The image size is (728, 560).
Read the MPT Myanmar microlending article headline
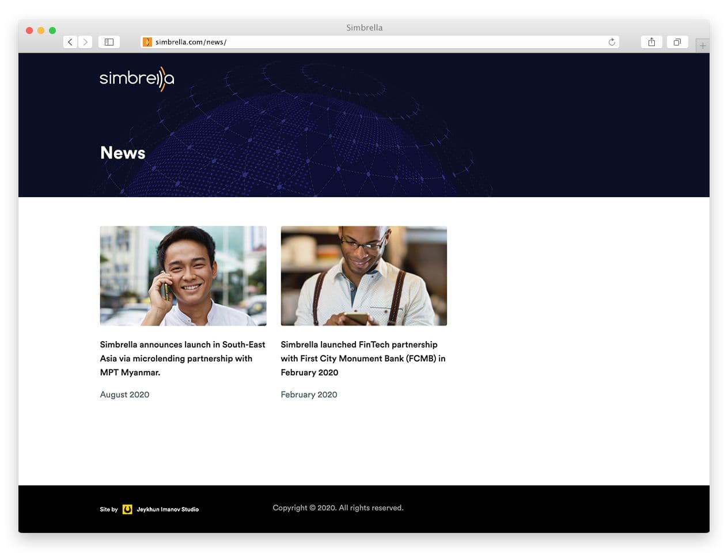(x=183, y=358)
